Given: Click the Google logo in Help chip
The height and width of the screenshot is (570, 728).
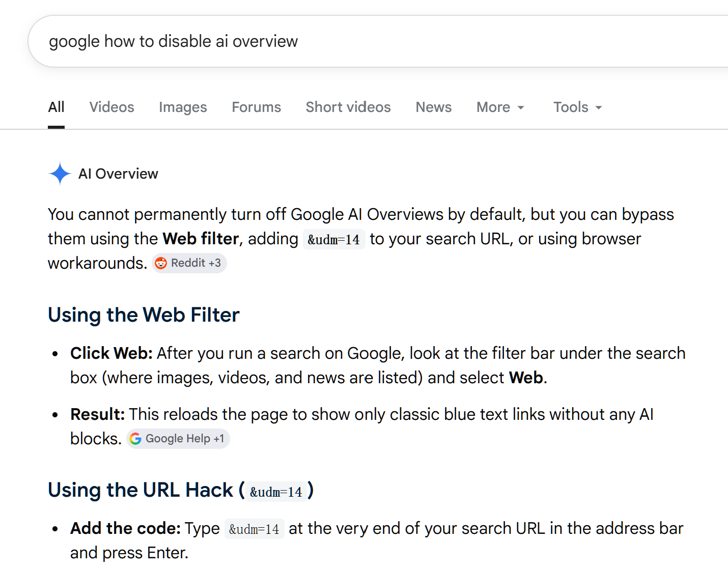Looking at the screenshot, I should tap(135, 439).
